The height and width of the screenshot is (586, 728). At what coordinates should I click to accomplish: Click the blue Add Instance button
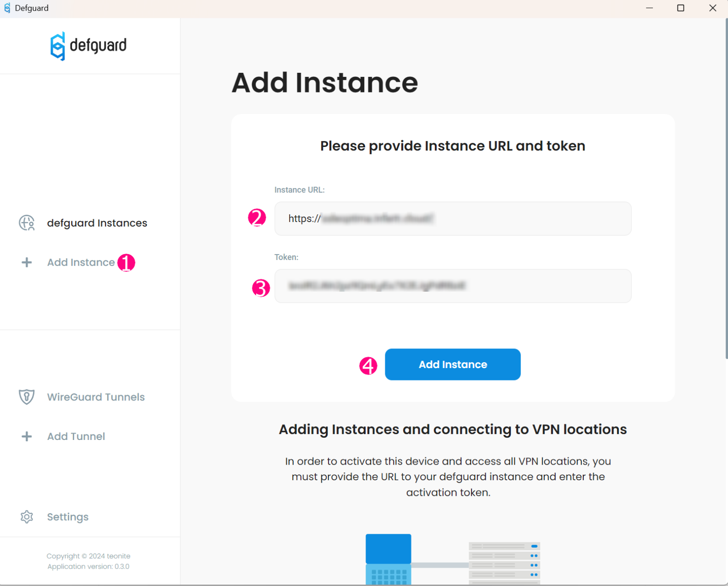coord(453,364)
